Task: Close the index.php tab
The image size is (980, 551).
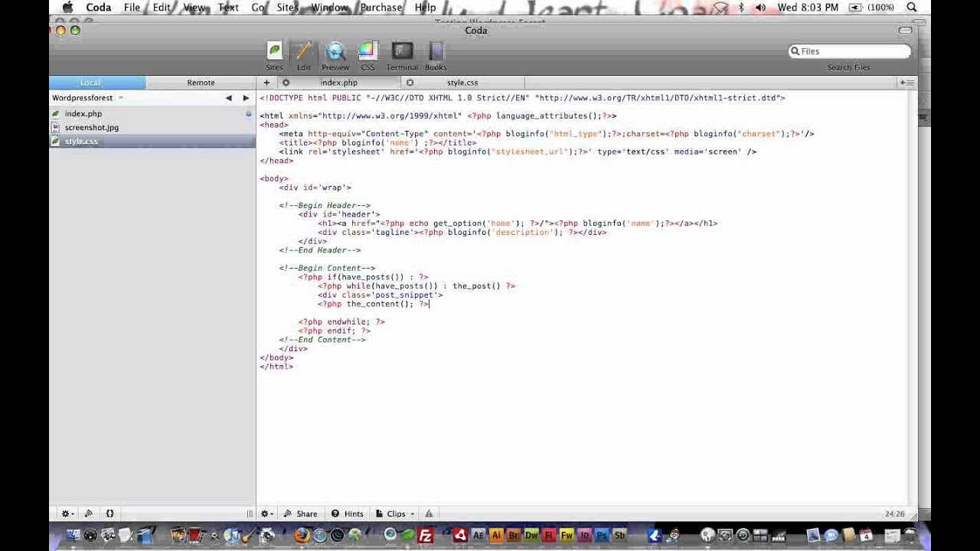Action: (286, 83)
